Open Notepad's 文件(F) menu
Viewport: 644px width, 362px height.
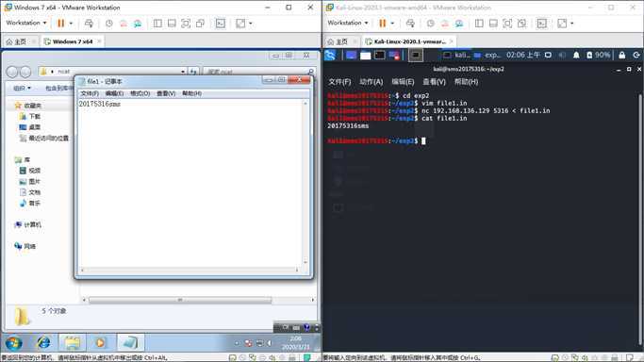(x=90, y=93)
